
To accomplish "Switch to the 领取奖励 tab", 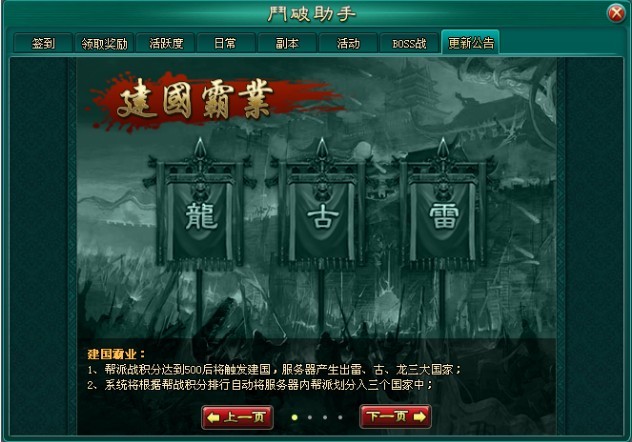I will click(104, 43).
